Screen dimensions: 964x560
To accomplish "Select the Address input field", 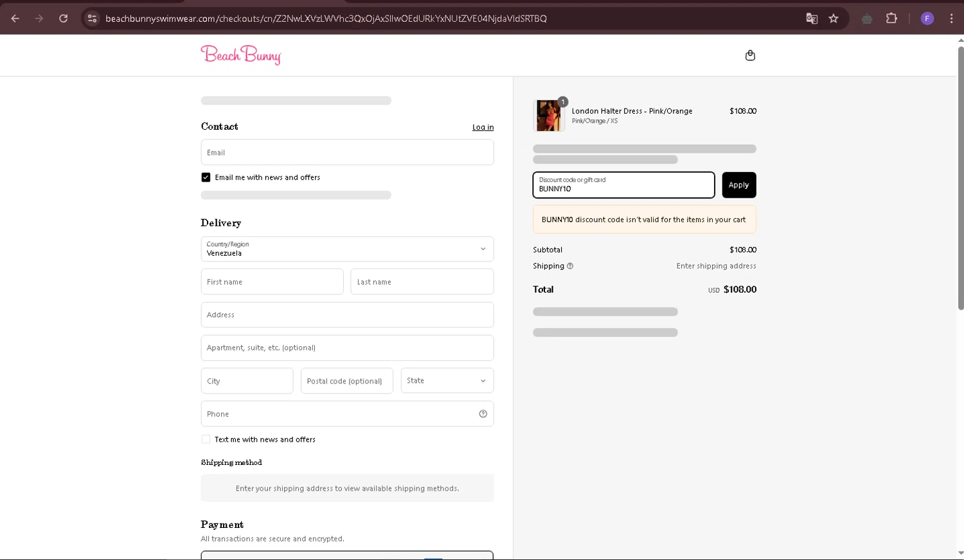I will click(347, 315).
